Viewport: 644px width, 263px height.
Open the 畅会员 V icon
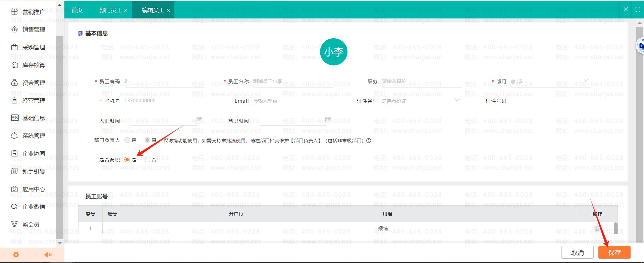tap(14, 224)
